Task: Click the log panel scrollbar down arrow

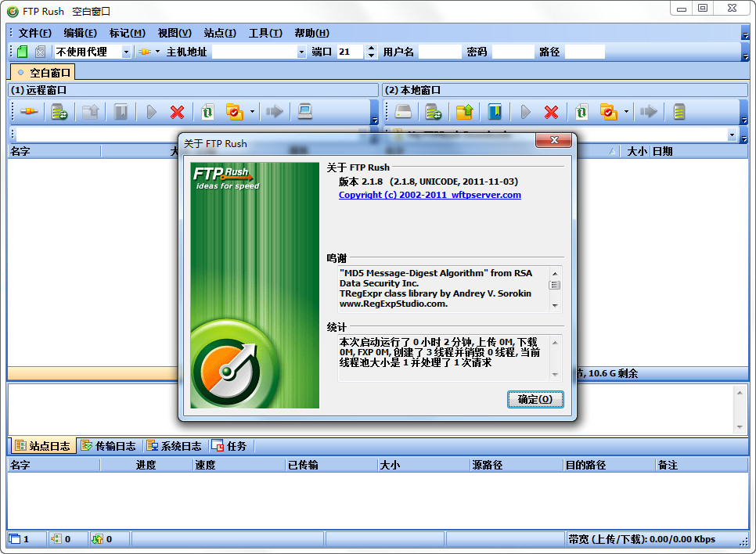Action: [740, 427]
